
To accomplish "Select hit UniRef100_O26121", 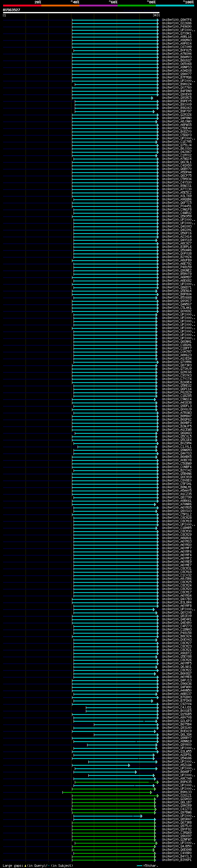I will 176,796.
